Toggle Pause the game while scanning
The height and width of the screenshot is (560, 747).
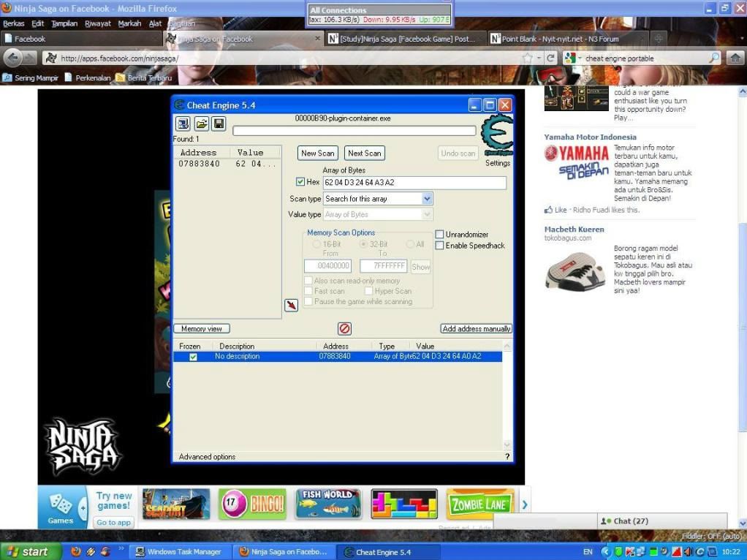(x=308, y=301)
